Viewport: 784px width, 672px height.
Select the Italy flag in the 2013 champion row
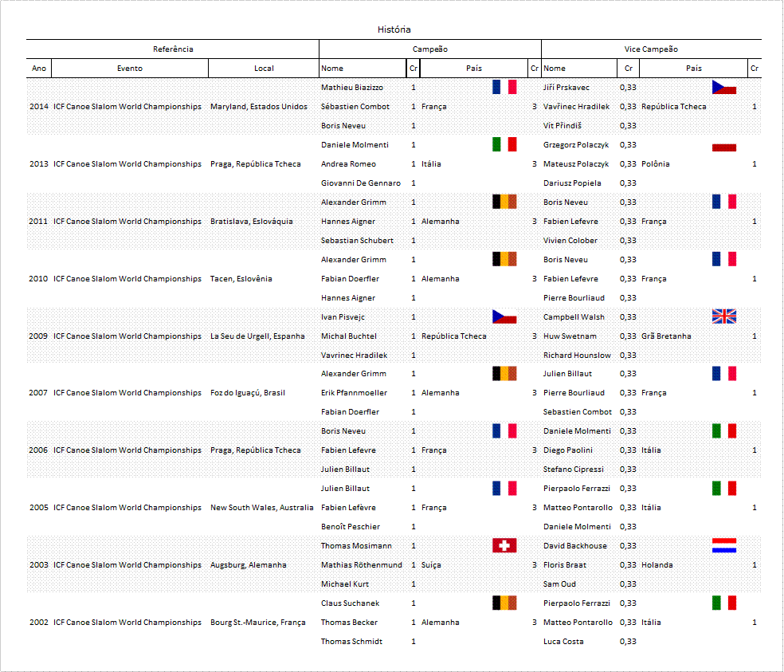tap(504, 144)
